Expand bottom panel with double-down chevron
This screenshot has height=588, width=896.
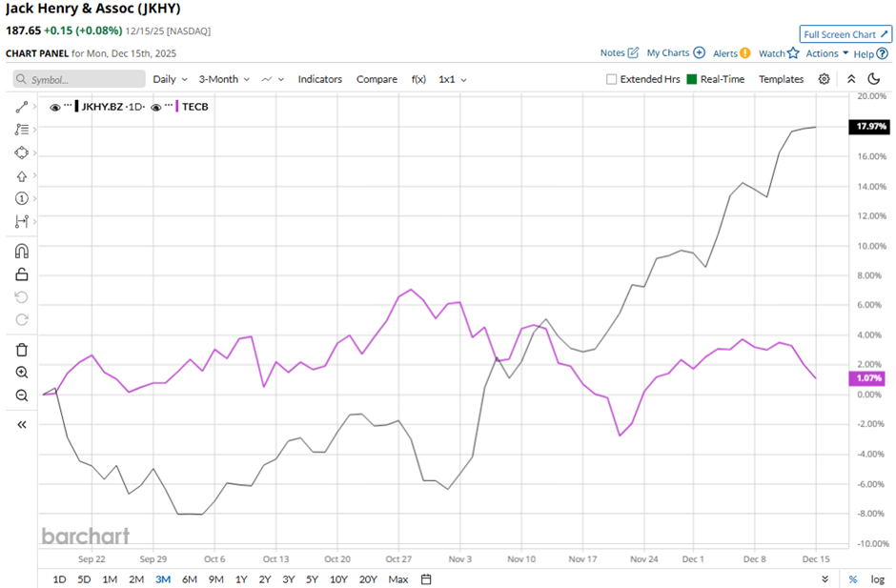coord(825,579)
